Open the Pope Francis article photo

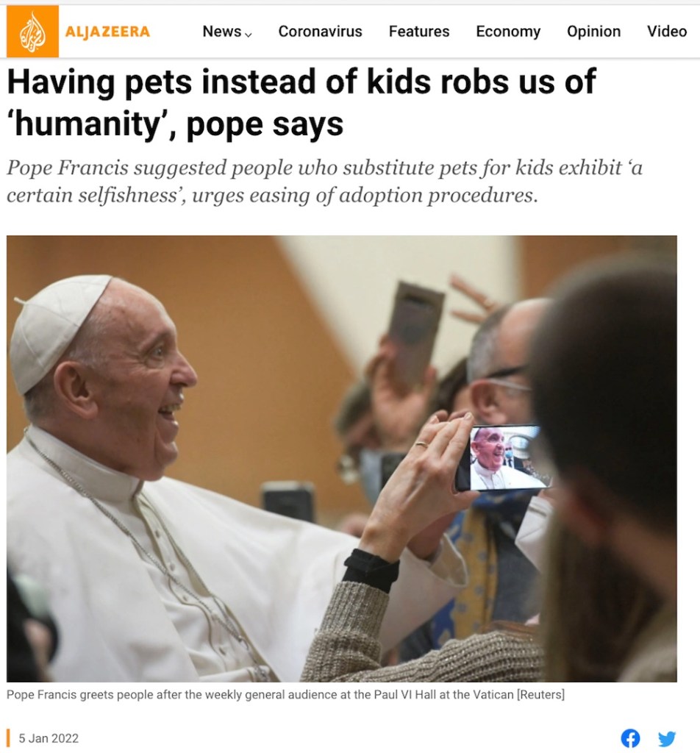click(342, 458)
